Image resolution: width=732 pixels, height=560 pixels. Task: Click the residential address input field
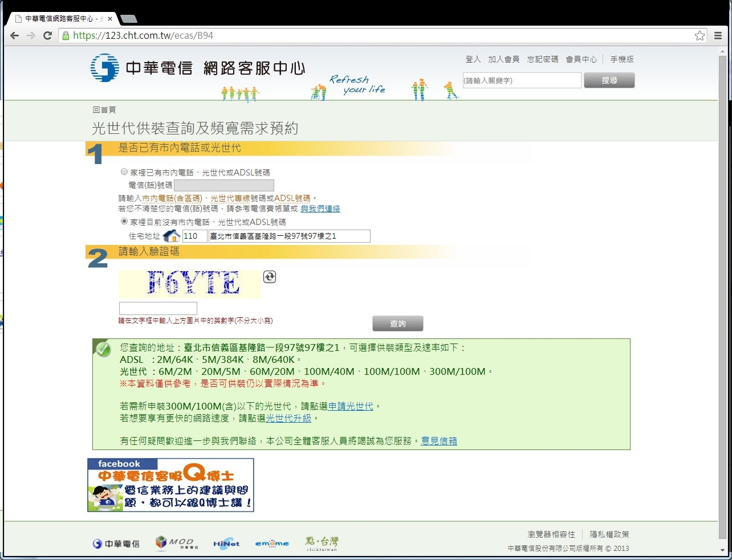tap(290, 236)
